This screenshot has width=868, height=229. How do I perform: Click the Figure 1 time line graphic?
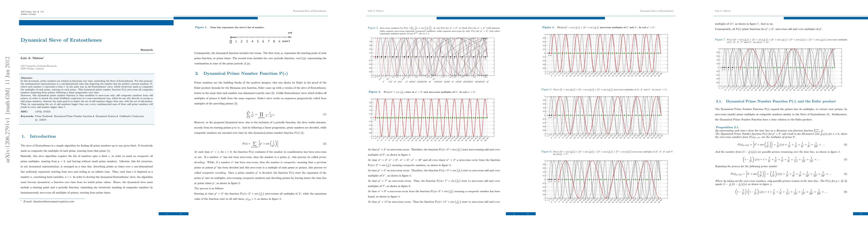coord(260,38)
